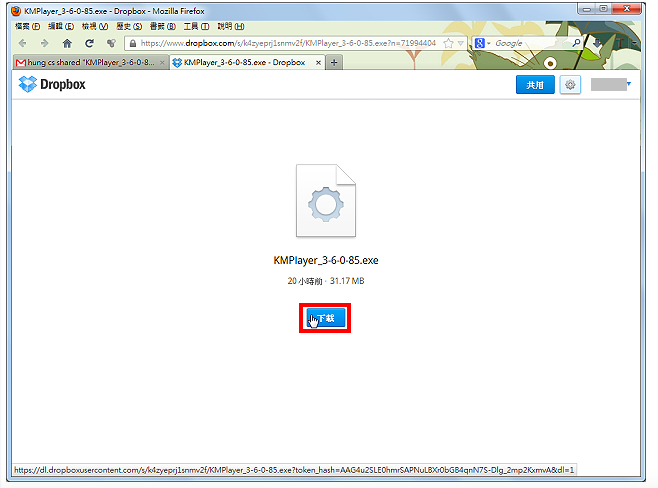Click the forward navigation arrow
Image resolution: width=658 pixels, height=488 pixels.
[x=44, y=43]
